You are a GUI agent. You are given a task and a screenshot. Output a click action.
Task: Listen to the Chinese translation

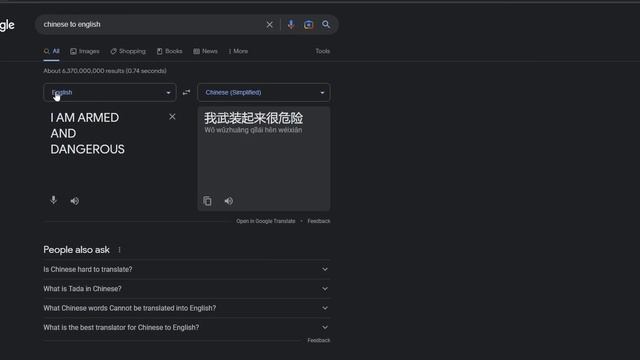point(229,201)
